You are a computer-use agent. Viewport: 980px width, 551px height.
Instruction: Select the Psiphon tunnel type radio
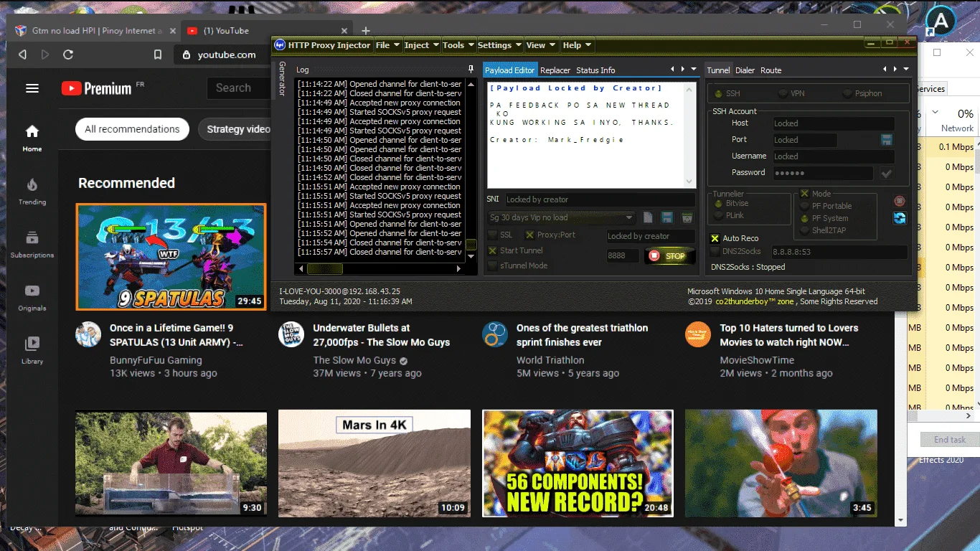click(848, 93)
